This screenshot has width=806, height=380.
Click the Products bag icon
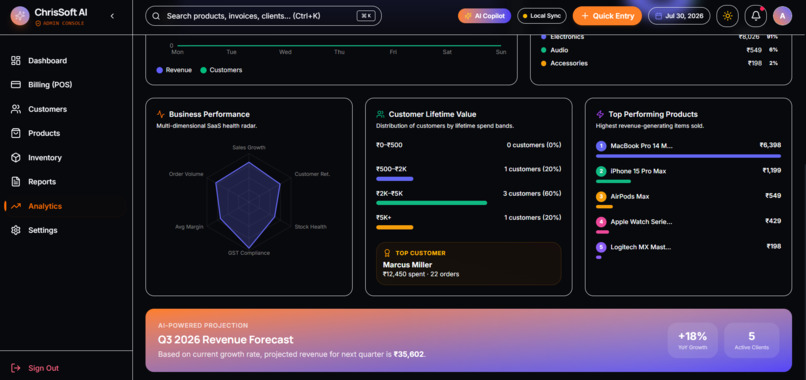16,133
